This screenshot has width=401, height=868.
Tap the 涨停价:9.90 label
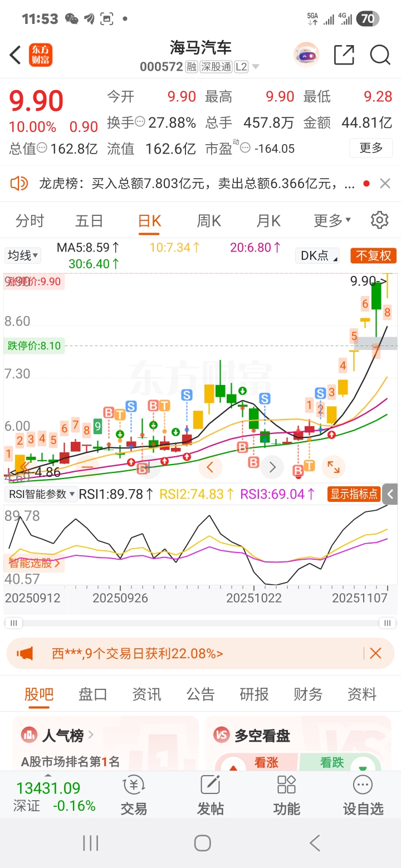pyautogui.click(x=34, y=282)
